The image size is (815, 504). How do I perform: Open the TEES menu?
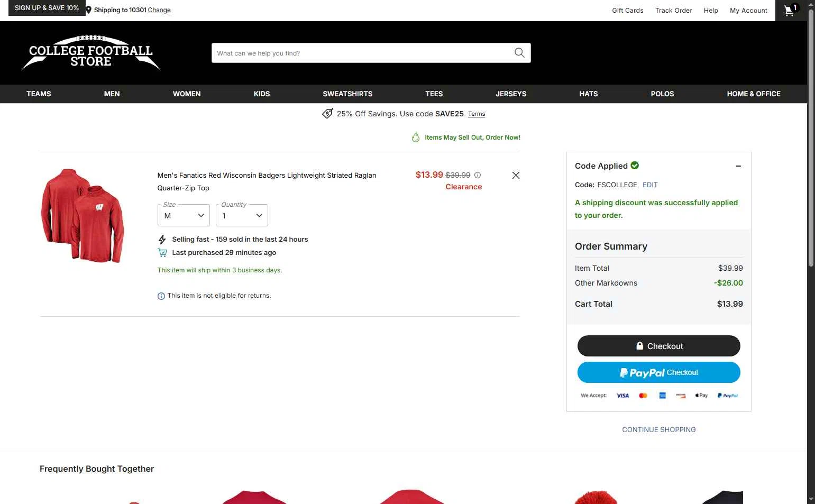434,94
